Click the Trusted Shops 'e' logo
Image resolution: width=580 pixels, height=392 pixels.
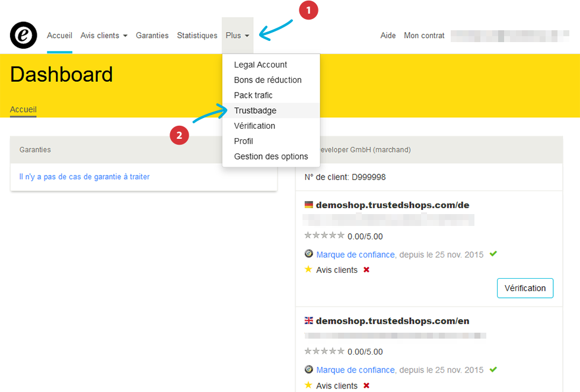click(23, 35)
